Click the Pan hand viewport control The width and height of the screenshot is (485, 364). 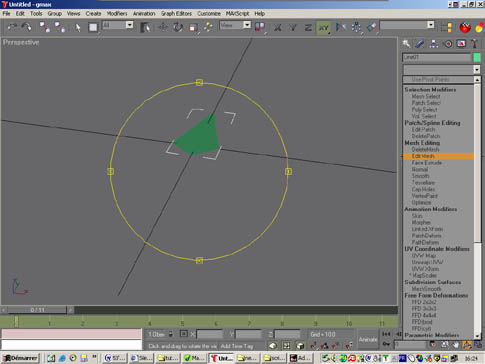coord(456,345)
